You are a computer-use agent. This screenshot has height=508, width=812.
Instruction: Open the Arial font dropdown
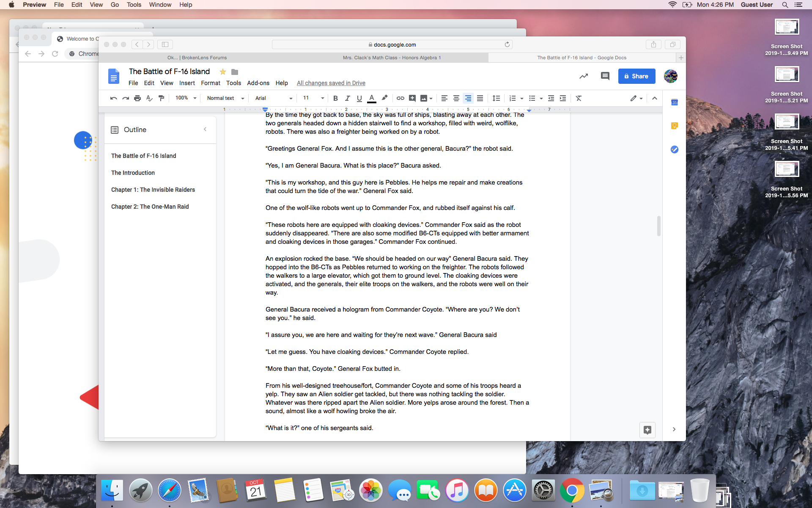[274, 98]
